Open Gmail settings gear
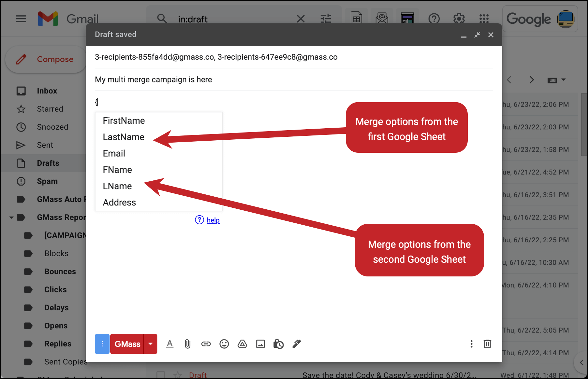 click(x=459, y=19)
